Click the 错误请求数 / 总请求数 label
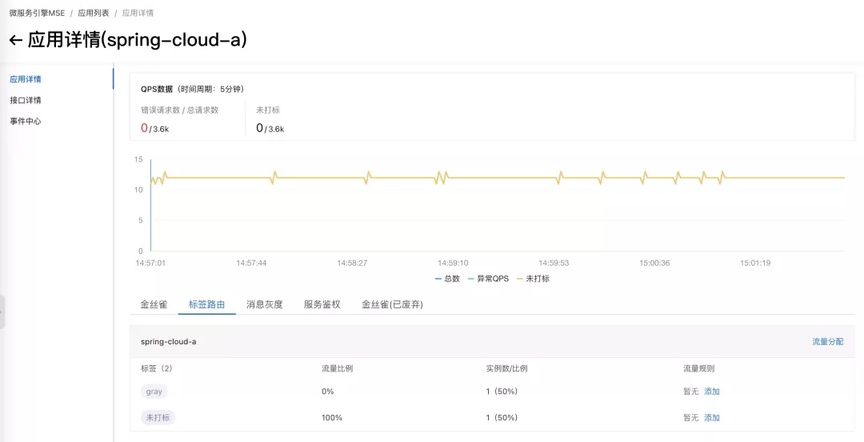 (180, 110)
